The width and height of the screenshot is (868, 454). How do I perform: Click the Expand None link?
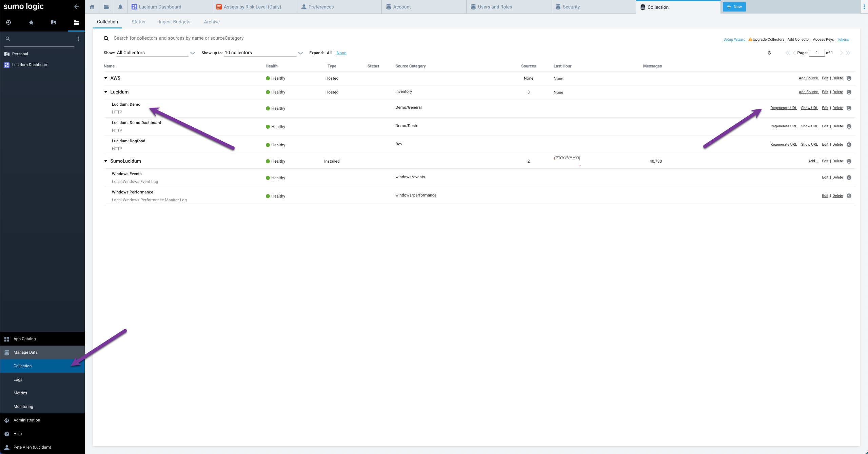pos(341,53)
